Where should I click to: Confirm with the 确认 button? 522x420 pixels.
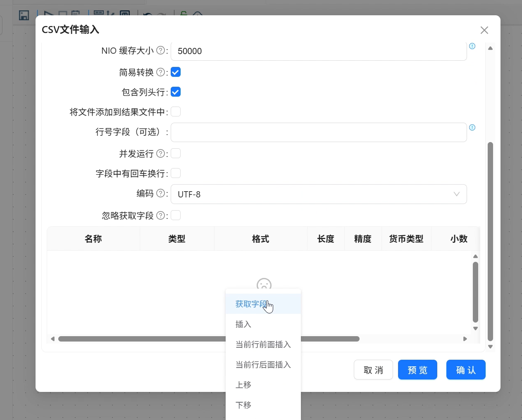(466, 370)
